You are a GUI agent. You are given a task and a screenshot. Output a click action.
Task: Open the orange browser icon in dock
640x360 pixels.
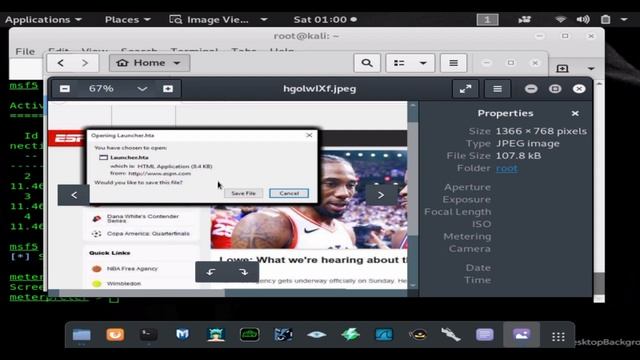115,335
